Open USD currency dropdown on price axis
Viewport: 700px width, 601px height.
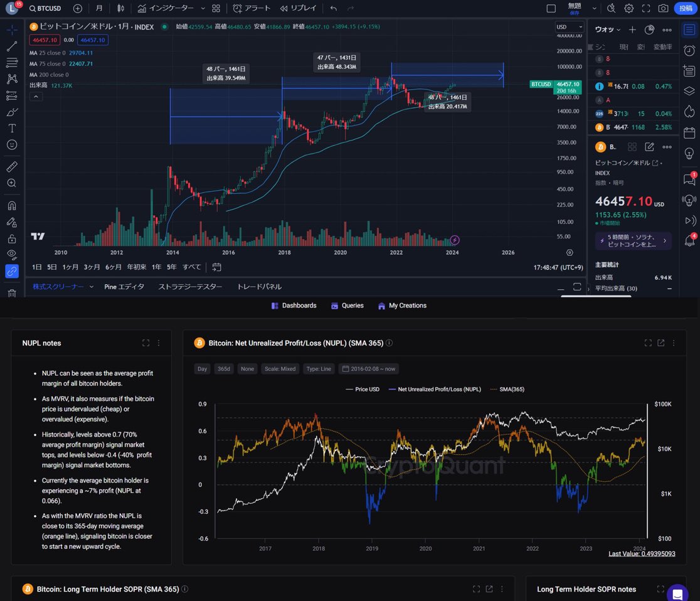pyautogui.click(x=569, y=27)
